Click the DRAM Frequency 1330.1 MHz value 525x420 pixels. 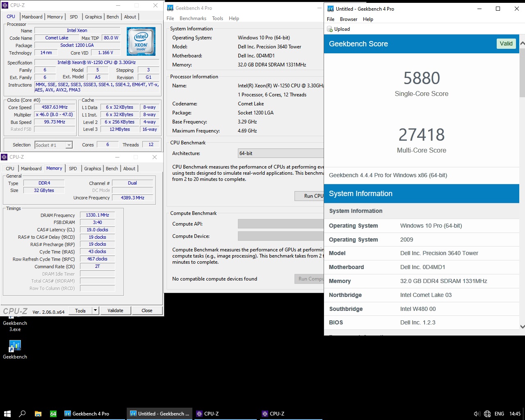[97, 215]
